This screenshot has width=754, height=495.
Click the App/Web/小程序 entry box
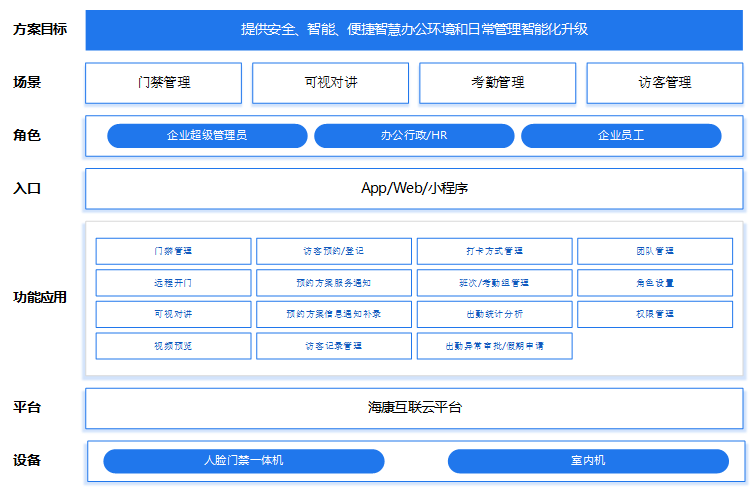pos(414,188)
